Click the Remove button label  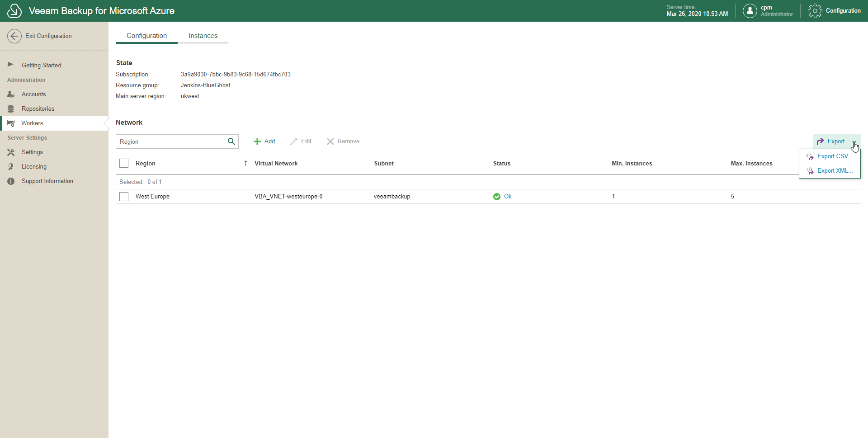tap(349, 141)
